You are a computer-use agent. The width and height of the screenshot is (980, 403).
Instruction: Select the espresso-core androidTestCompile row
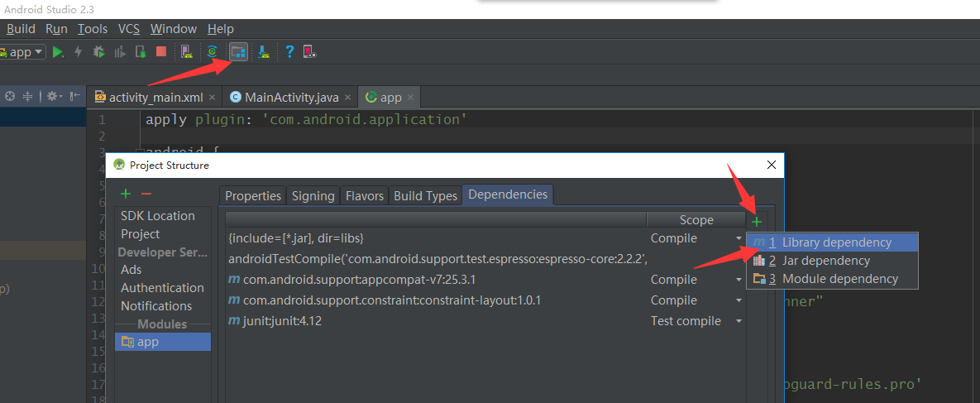[485, 259]
